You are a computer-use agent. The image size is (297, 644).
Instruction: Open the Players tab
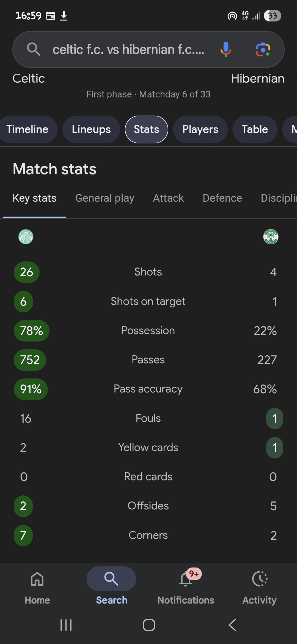200,129
